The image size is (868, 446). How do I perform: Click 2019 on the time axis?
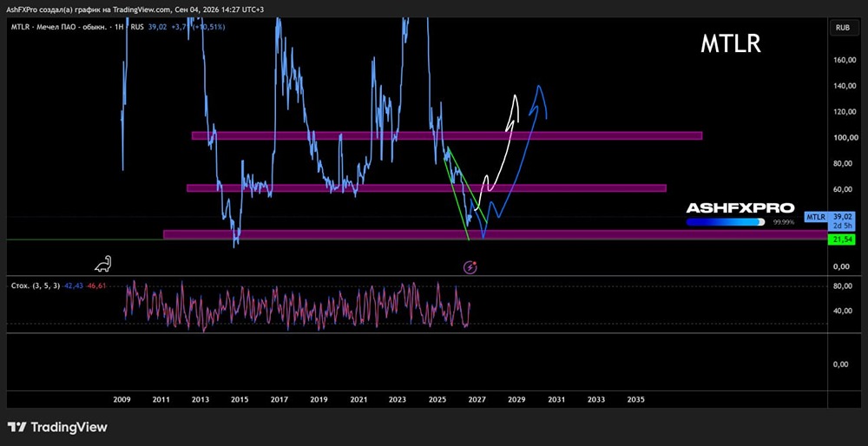coord(319,399)
